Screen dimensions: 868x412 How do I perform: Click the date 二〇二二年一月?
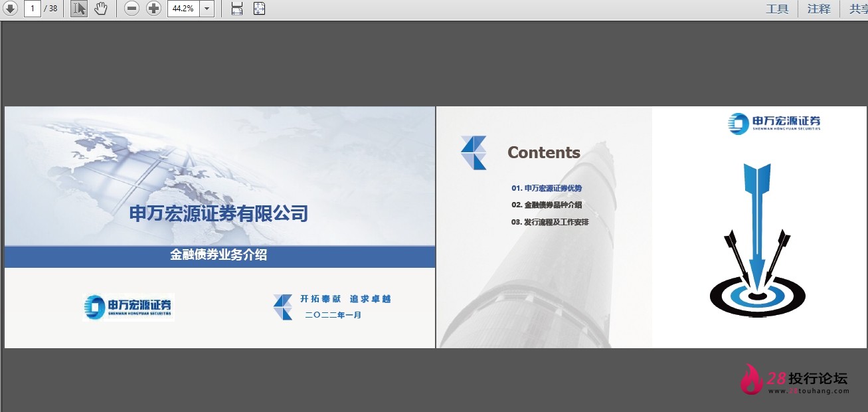point(333,315)
